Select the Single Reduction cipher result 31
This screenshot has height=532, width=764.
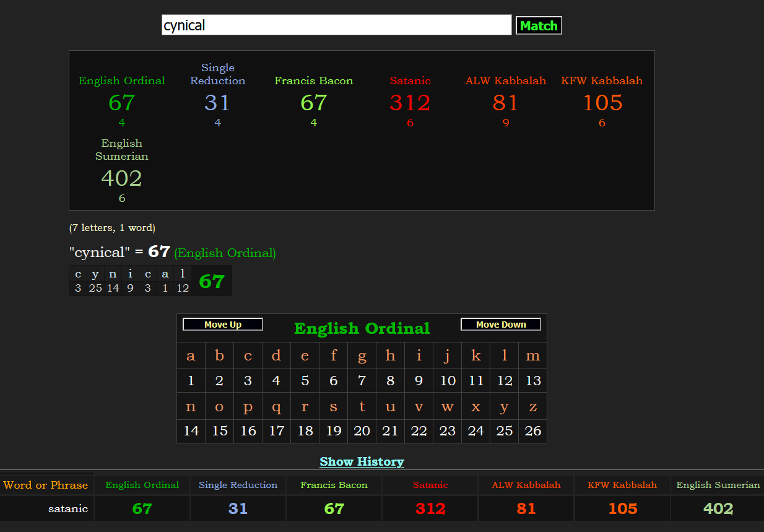point(217,102)
